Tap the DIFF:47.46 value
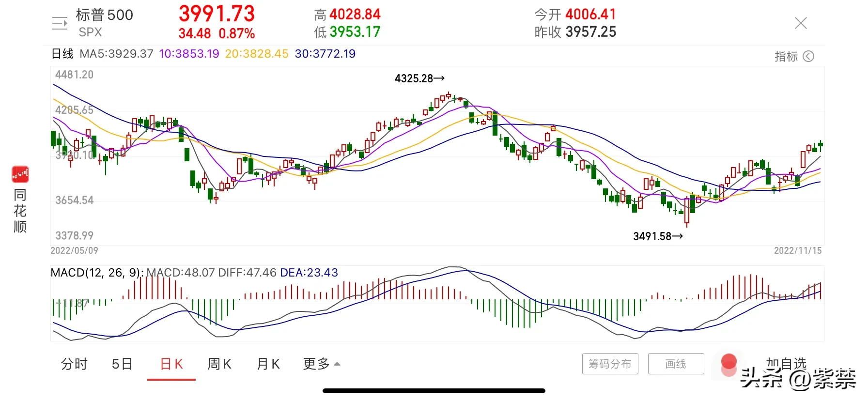Screen dimensions: 868x401 click(x=248, y=273)
